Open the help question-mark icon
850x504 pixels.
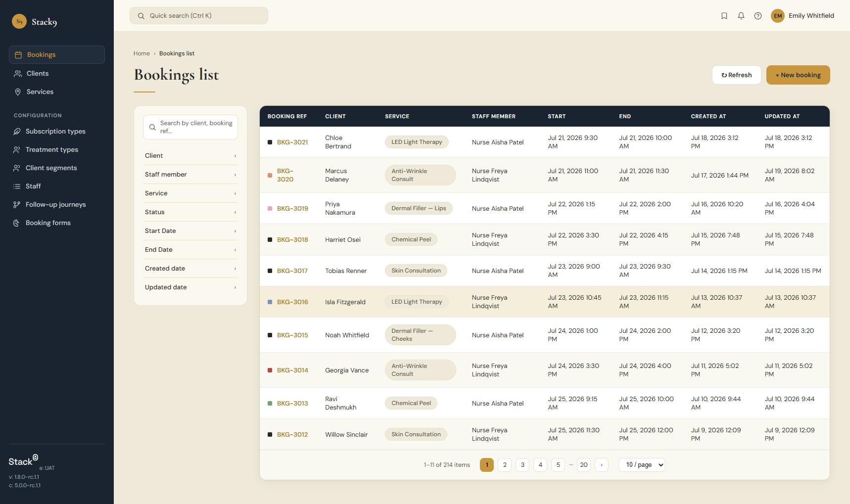tap(758, 16)
